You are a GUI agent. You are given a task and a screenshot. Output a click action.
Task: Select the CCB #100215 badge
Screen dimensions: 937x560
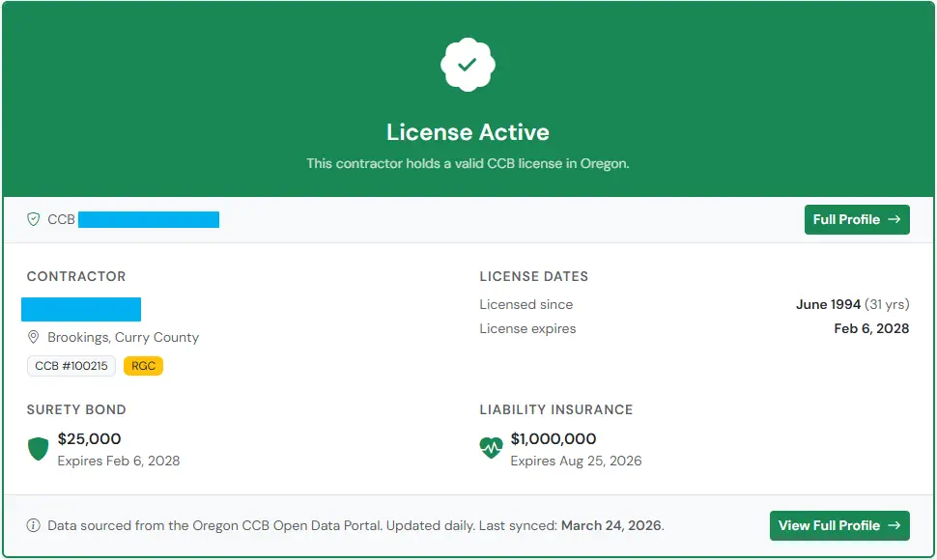[x=71, y=366]
